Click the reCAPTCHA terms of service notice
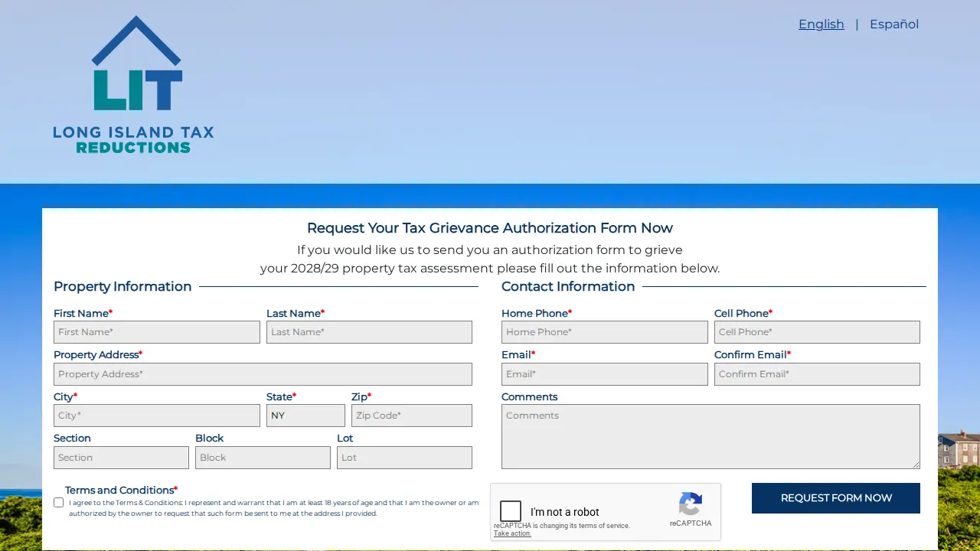The height and width of the screenshot is (551, 980). (562, 526)
